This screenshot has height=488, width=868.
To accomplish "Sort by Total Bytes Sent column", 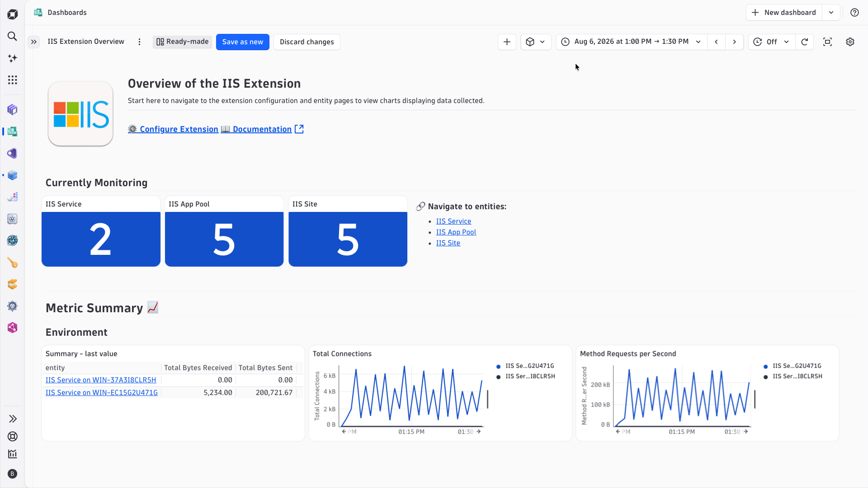I will pos(265,368).
